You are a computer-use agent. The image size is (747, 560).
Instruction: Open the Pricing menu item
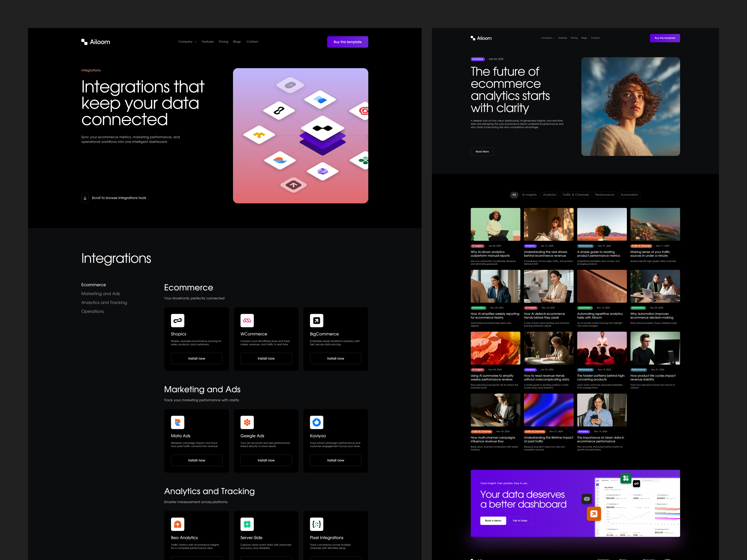coord(224,42)
